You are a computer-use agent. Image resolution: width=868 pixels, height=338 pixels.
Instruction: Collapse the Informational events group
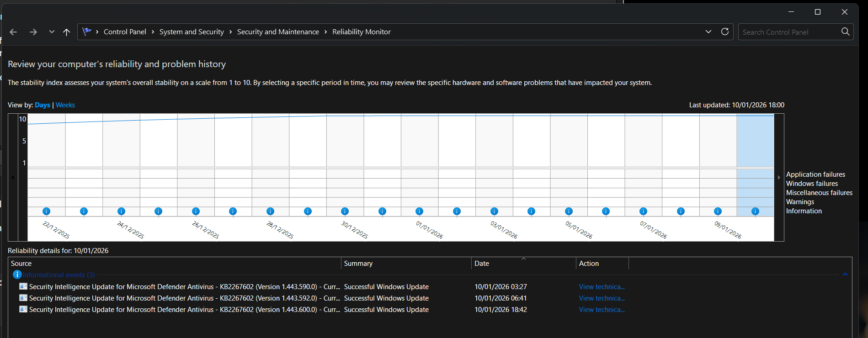coord(845,275)
